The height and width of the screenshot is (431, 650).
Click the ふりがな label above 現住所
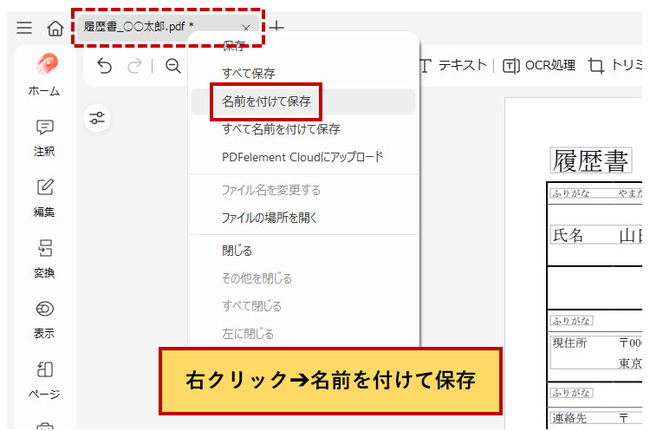tap(572, 320)
